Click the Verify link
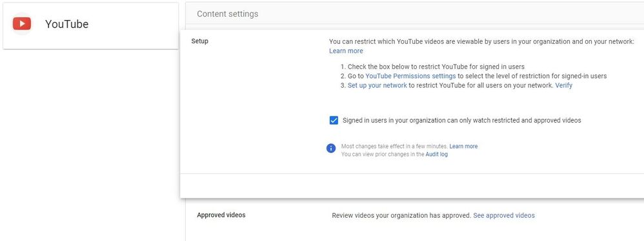644x241 pixels. pos(563,85)
